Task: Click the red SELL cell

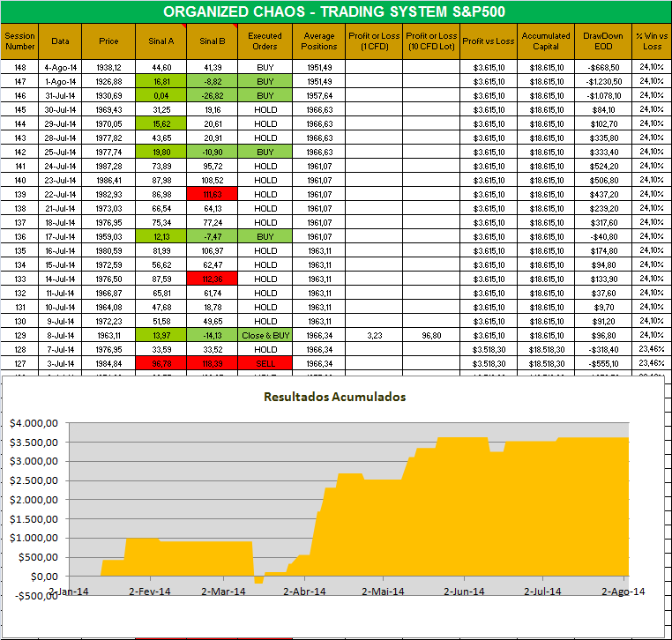Action: (265, 364)
